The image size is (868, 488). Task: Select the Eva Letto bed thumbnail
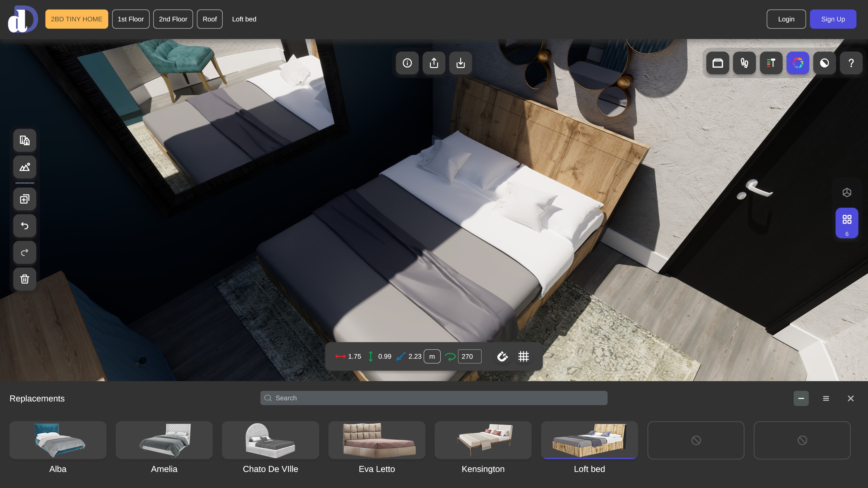click(377, 440)
